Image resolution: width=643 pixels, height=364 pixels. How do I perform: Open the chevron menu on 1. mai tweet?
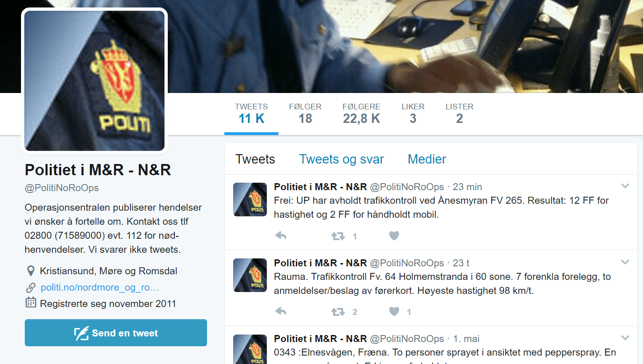(x=625, y=338)
